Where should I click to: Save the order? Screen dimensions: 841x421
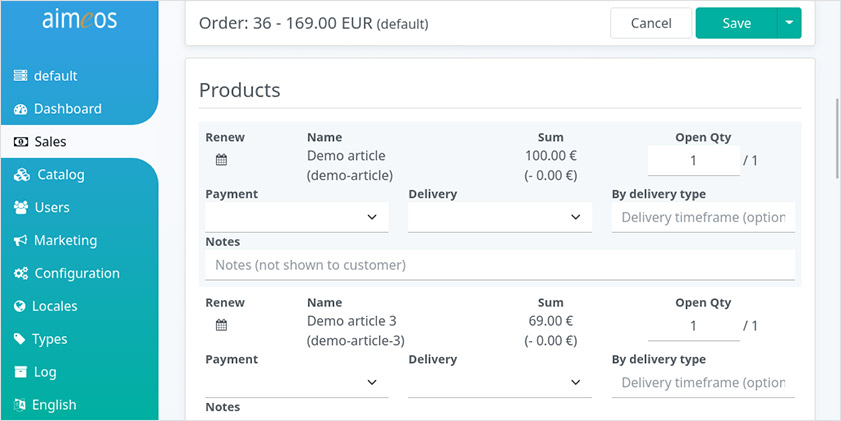coord(736,23)
